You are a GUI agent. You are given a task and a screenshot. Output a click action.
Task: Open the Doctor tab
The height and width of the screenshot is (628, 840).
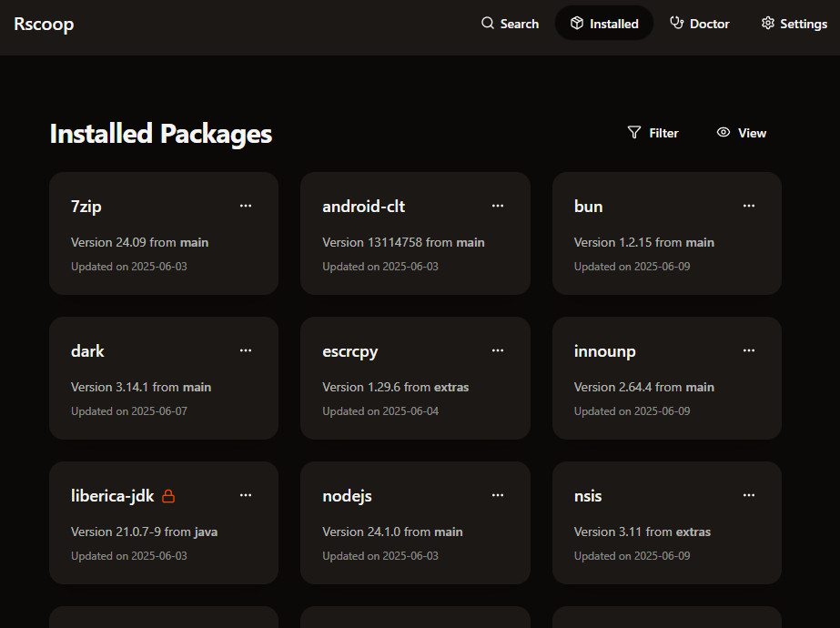pyautogui.click(x=699, y=24)
